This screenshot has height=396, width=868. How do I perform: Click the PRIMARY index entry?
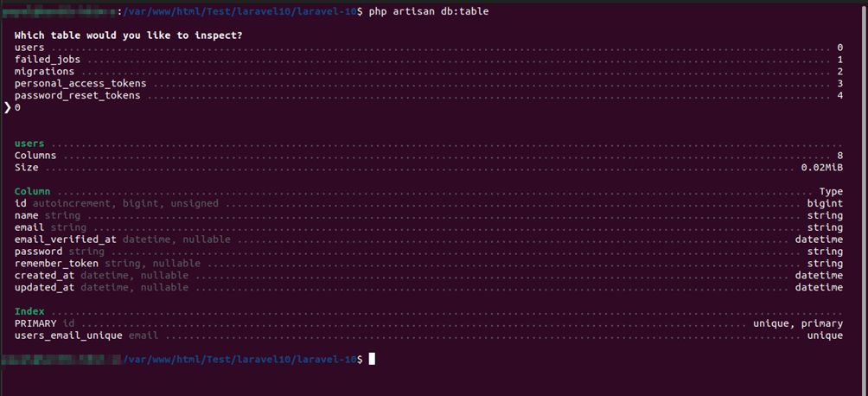pos(35,323)
